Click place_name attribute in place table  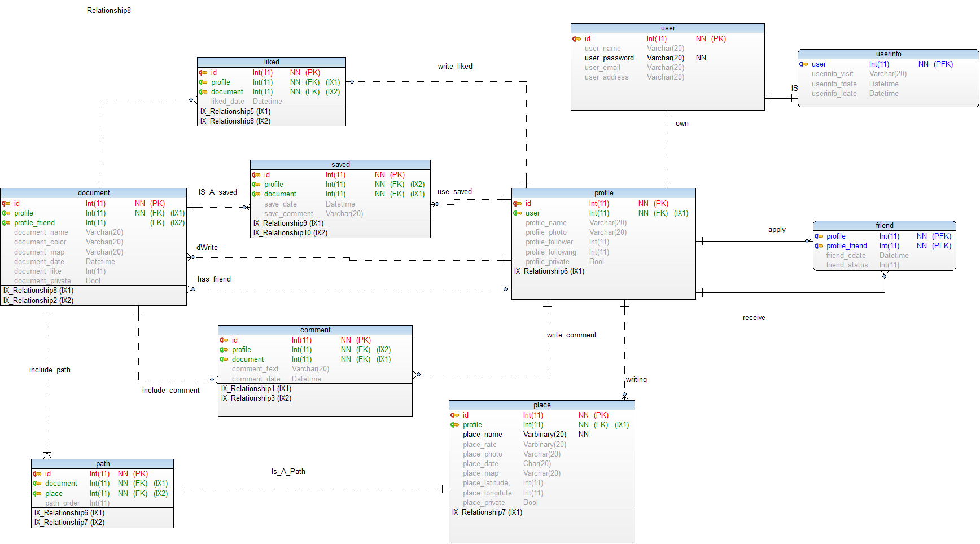(x=483, y=435)
